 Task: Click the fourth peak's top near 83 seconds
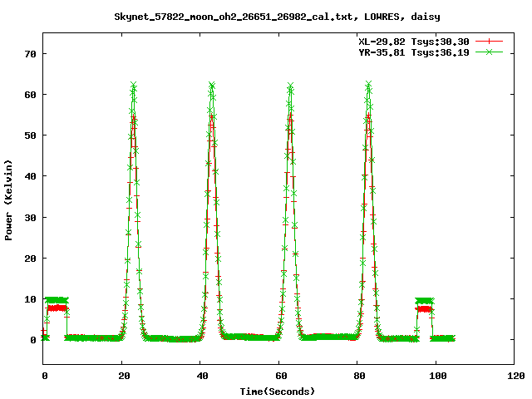point(368,84)
